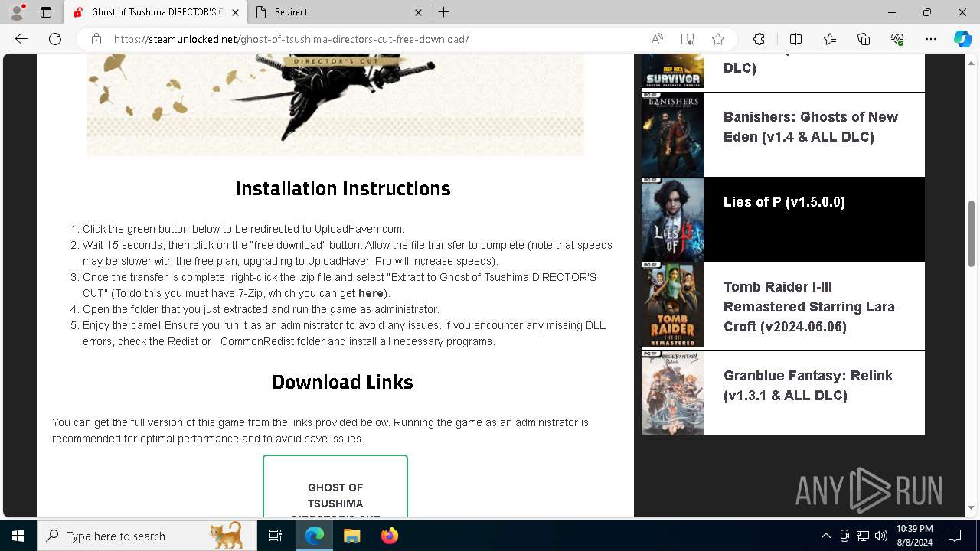Activate Read aloud icon in address bar
This screenshot has height=551, width=980.
click(657, 39)
